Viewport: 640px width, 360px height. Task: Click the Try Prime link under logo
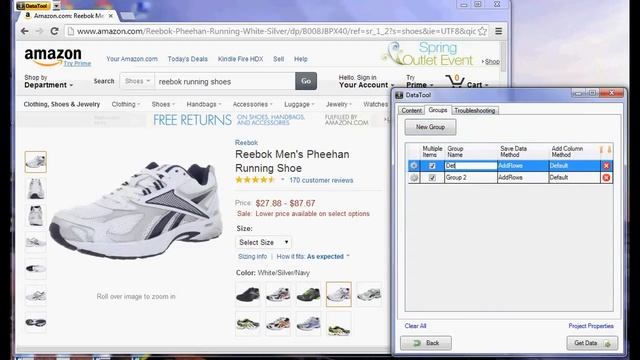click(x=77, y=64)
